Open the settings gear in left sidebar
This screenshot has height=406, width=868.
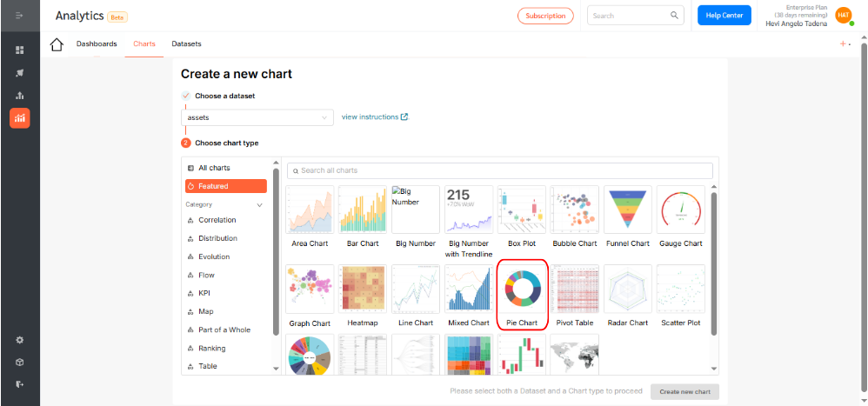20,340
